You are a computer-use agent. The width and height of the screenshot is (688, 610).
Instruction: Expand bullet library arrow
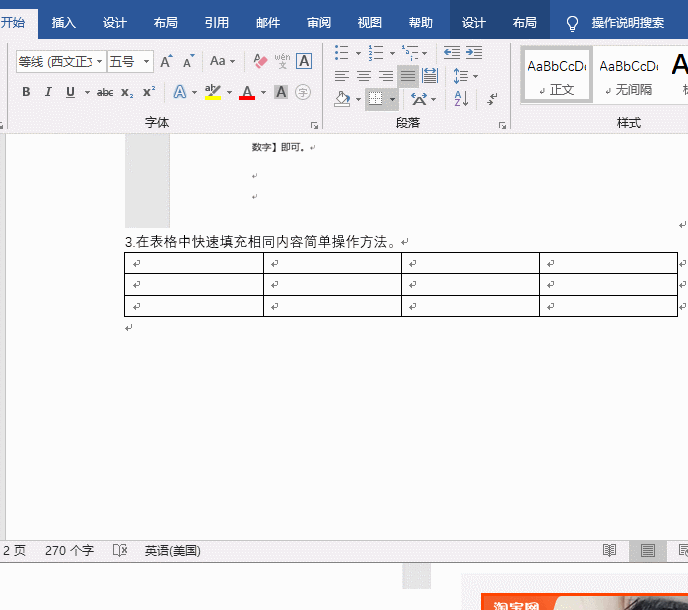point(358,53)
